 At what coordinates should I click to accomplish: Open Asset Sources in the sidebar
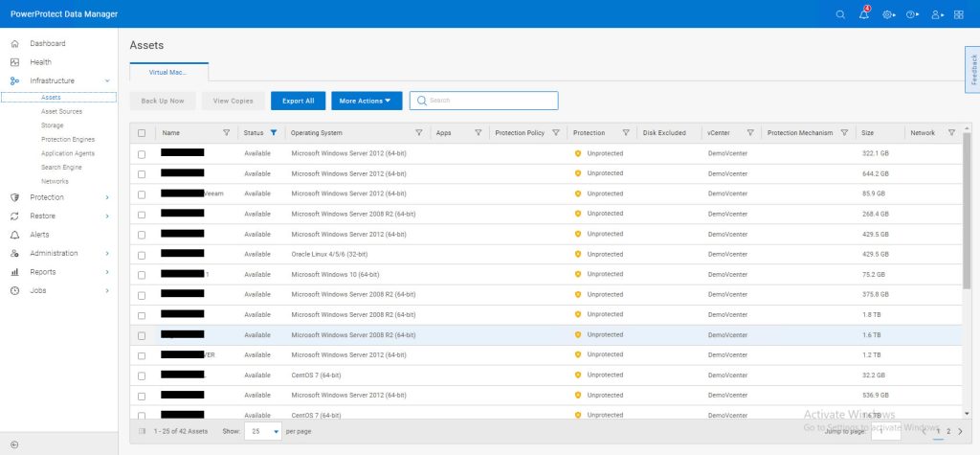[x=61, y=111]
